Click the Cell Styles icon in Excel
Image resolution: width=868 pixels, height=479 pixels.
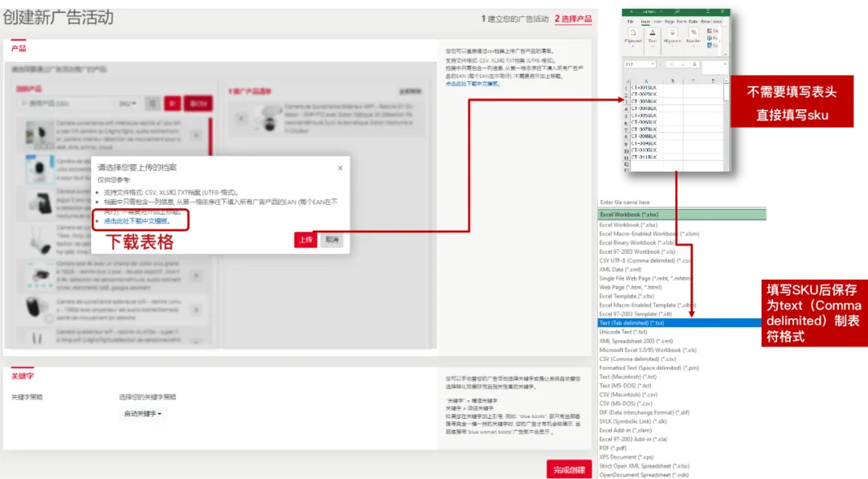coord(709,45)
